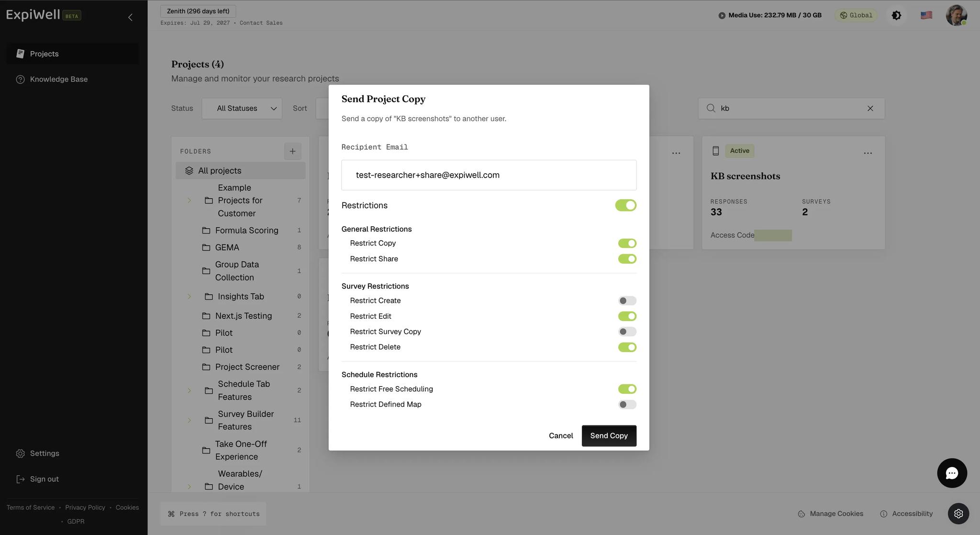
Task: Click the Global region badge
Action: 856,15
